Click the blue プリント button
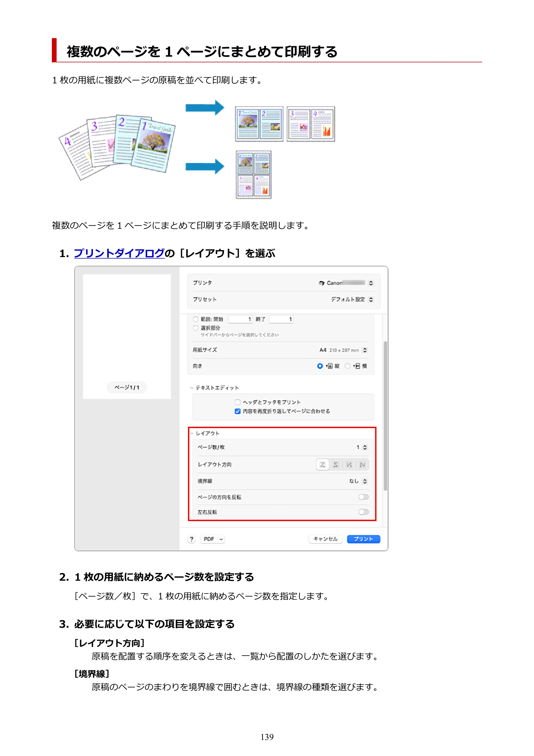534x756 pixels. tap(364, 539)
